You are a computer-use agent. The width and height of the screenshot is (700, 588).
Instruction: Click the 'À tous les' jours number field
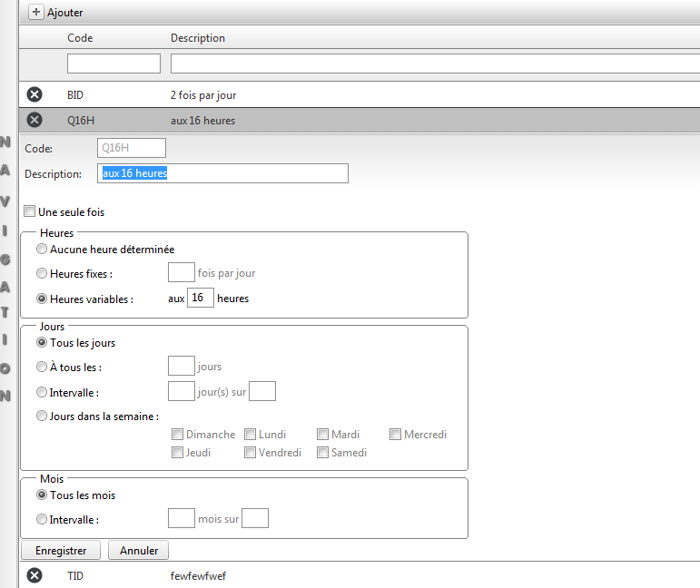182,366
